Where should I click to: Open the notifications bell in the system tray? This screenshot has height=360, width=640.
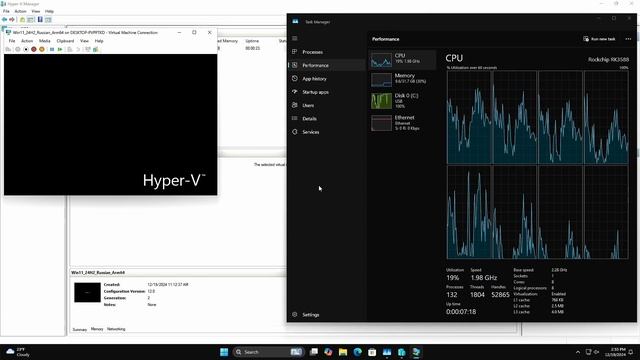631,352
